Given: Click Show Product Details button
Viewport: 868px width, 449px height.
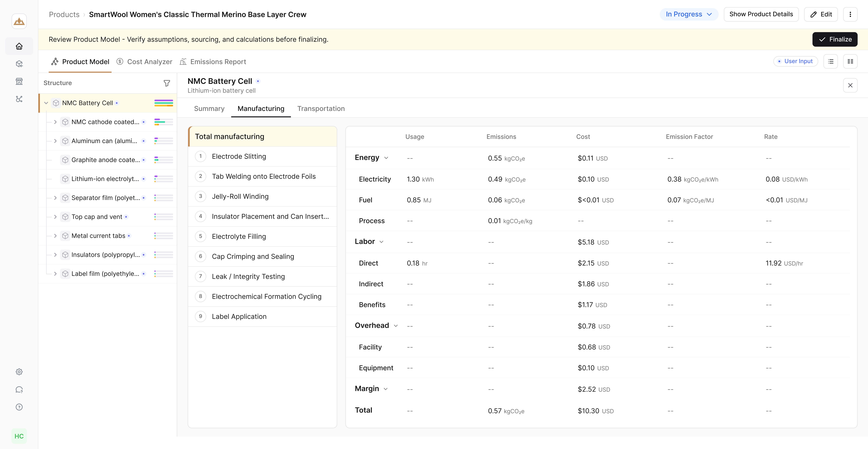Looking at the screenshot, I should click(761, 14).
